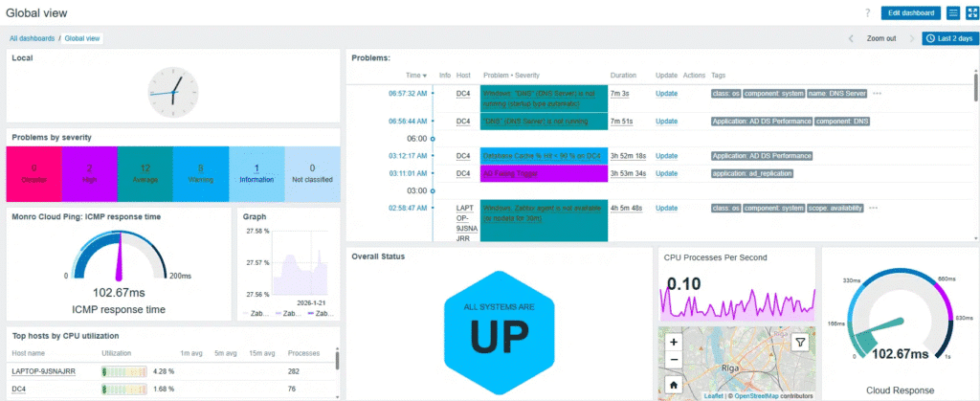Zoom out on the map widget
The image size is (980, 401).
click(x=674, y=360)
